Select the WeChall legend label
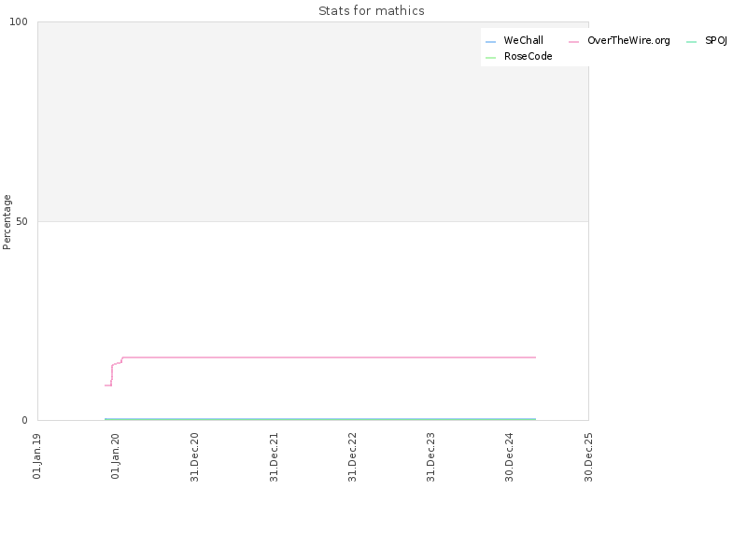This screenshot has height=560, width=747. pyautogui.click(x=523, y=40)
